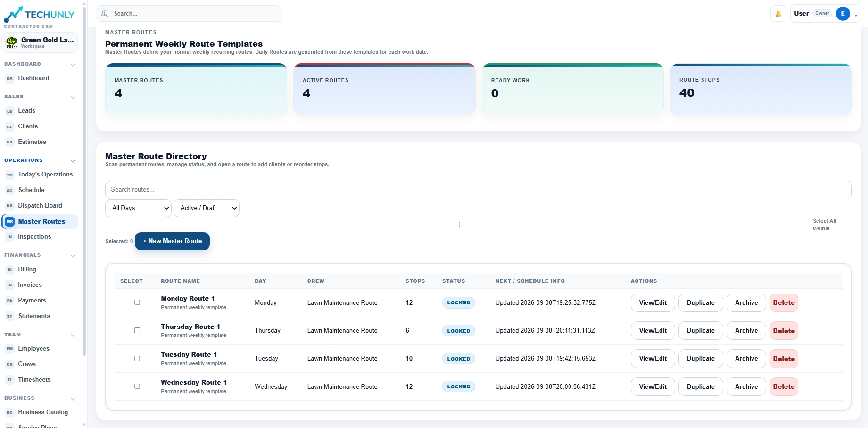868x428 pixels.
Task: Click the Green Gold workspace logo
Action: [x=12, y=42]
